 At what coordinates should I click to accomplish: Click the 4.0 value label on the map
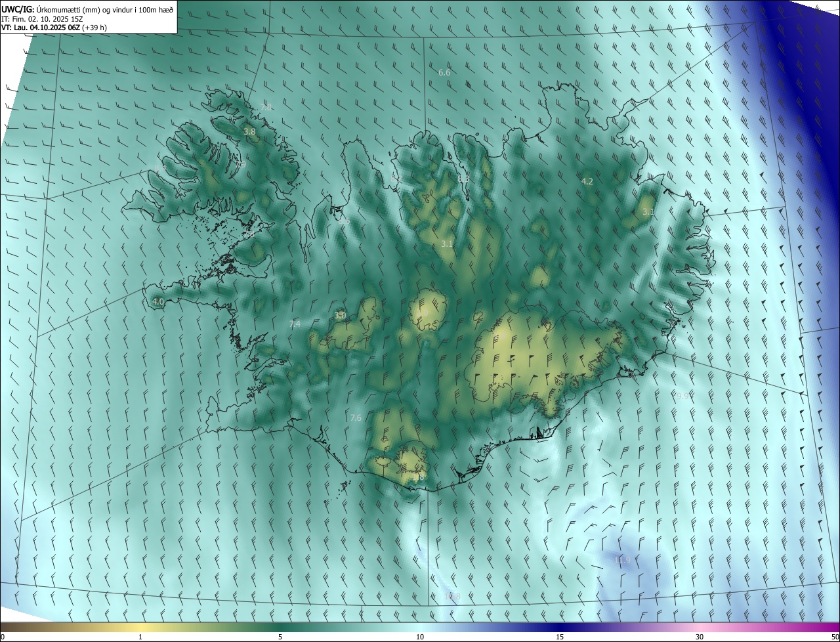(x=158, y=301)
